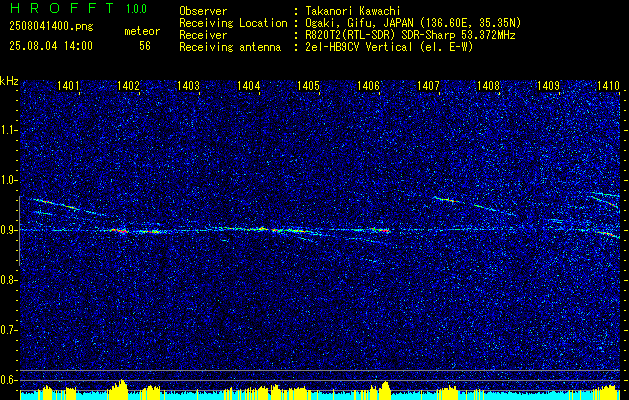Click the tall yellow power peak below 1402
629x400 pixels.
coord(120,389)
